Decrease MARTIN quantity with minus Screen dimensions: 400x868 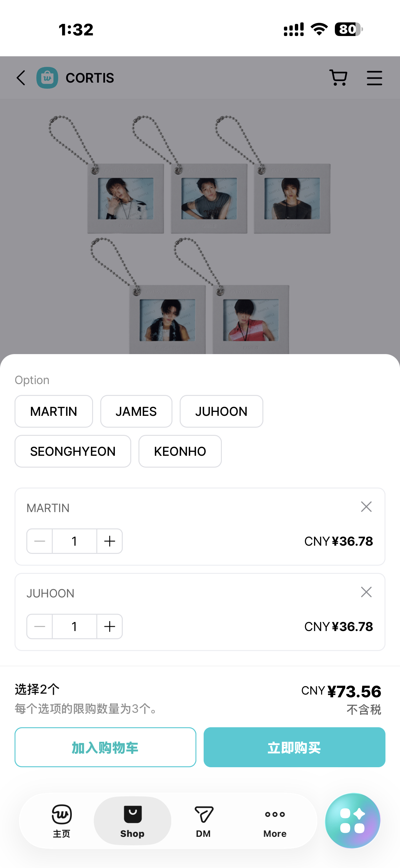(40, 541)
